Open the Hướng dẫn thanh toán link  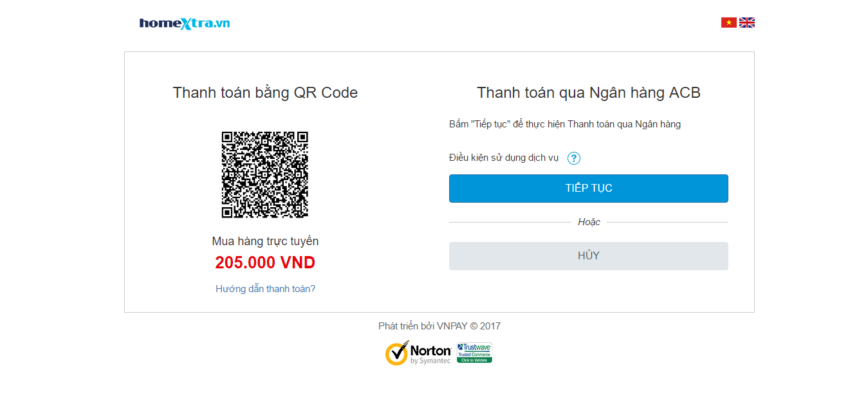click(x=265, y=289)
